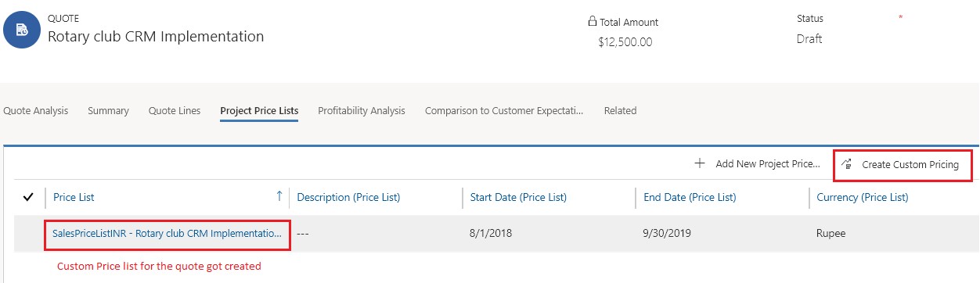Image resolution: width=980 pixels, height=283 pixels.
Task: Click Add New Project Price List button
Action: pos(758,164)
